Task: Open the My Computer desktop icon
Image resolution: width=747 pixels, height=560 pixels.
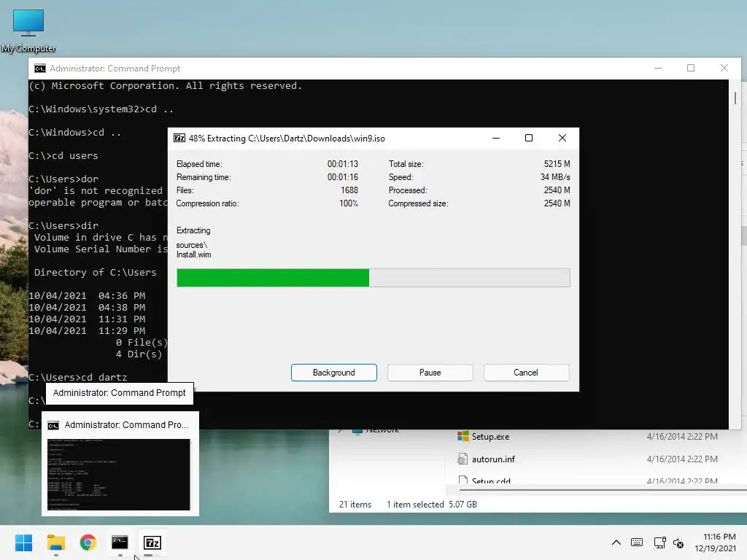Action: click(28, 29)
